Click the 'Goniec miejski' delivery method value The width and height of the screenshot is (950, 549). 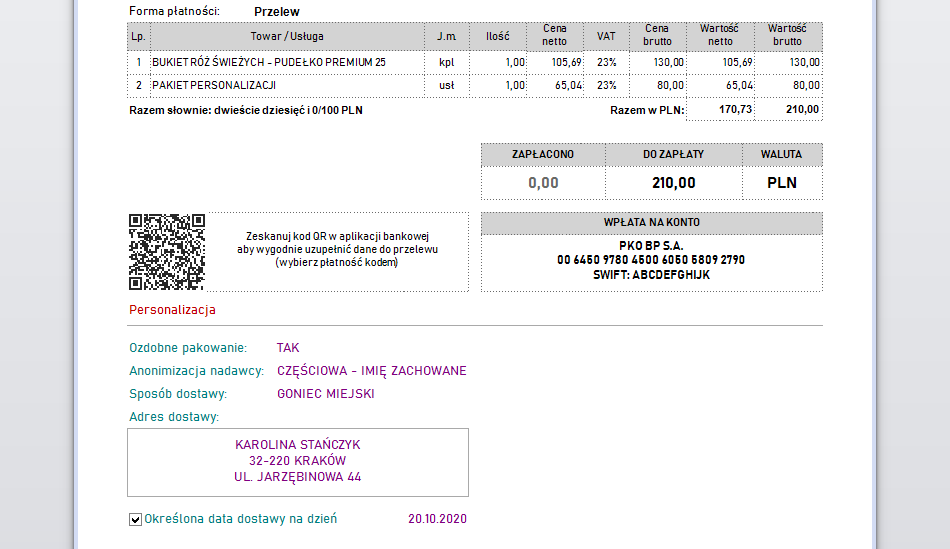[x=325, y=394]
